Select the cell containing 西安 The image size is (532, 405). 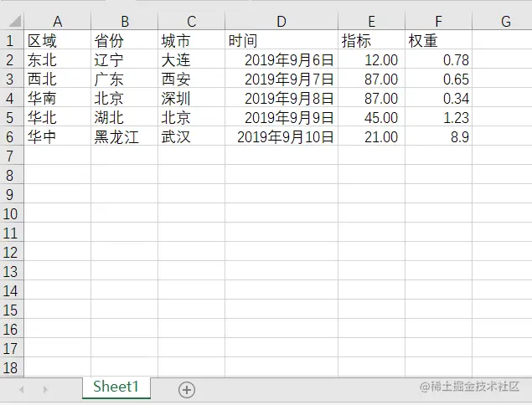(x=191, y=79)
